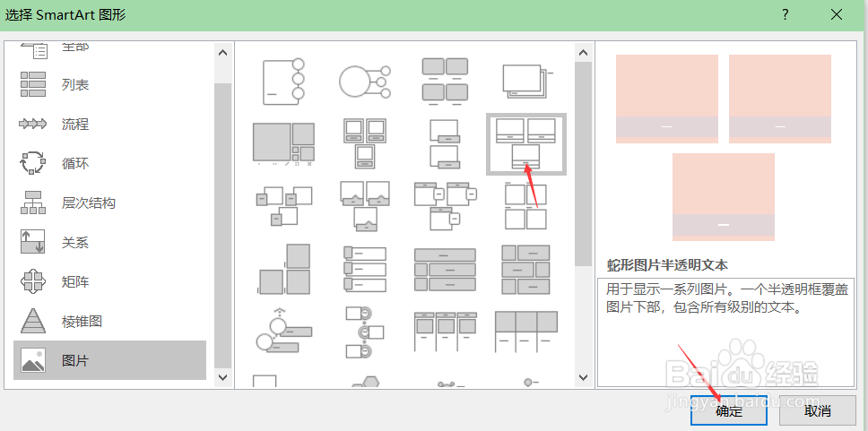Select layout of titled pictures with side tabs
868x431 pixels.
point(445,206)
